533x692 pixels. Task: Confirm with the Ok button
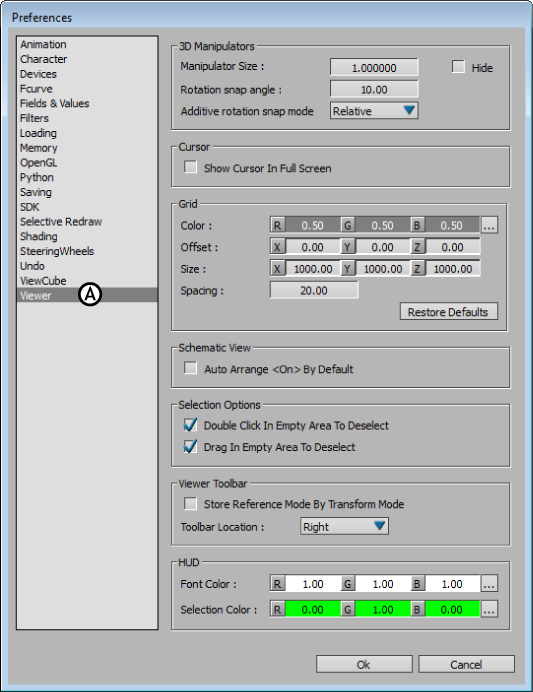[364, 664]
